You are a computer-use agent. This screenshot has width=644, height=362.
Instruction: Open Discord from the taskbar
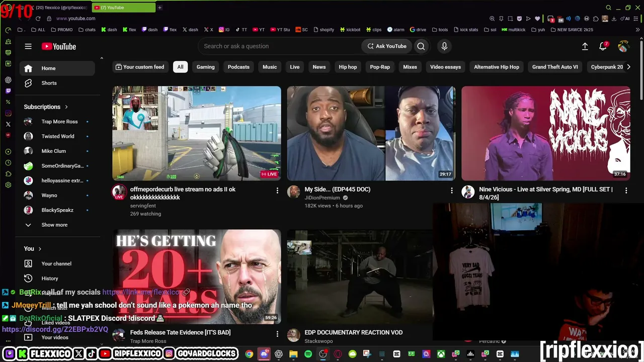[264, 354]
